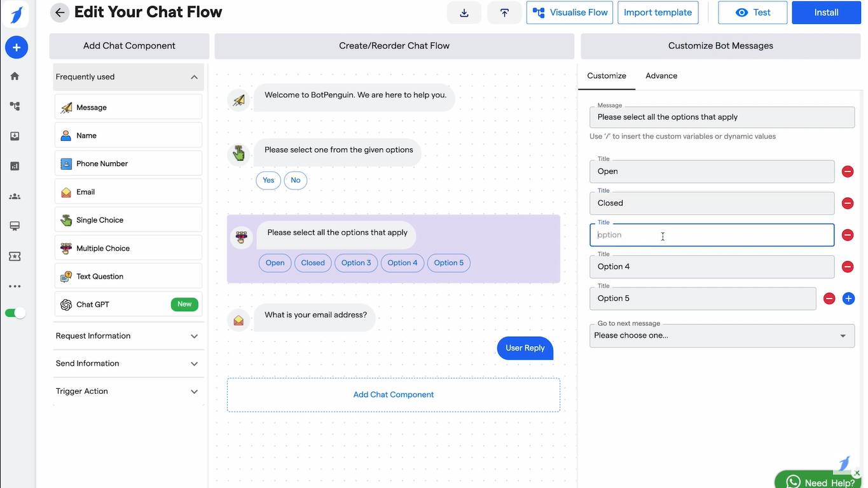Viewport: 868px width, 488px height.
Task: Click the upload flow icon
Action: 504,12
